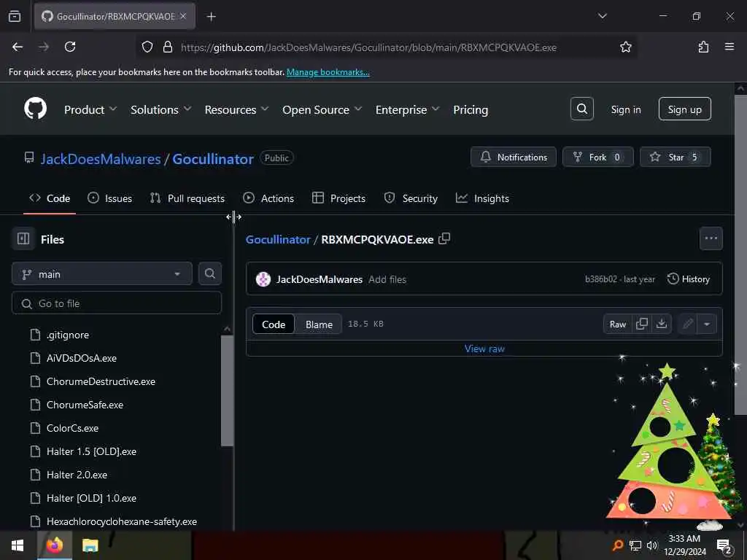
Task: Open the JackDoesMalwares avatar in commit row
Action: click(x=263, y=279)
